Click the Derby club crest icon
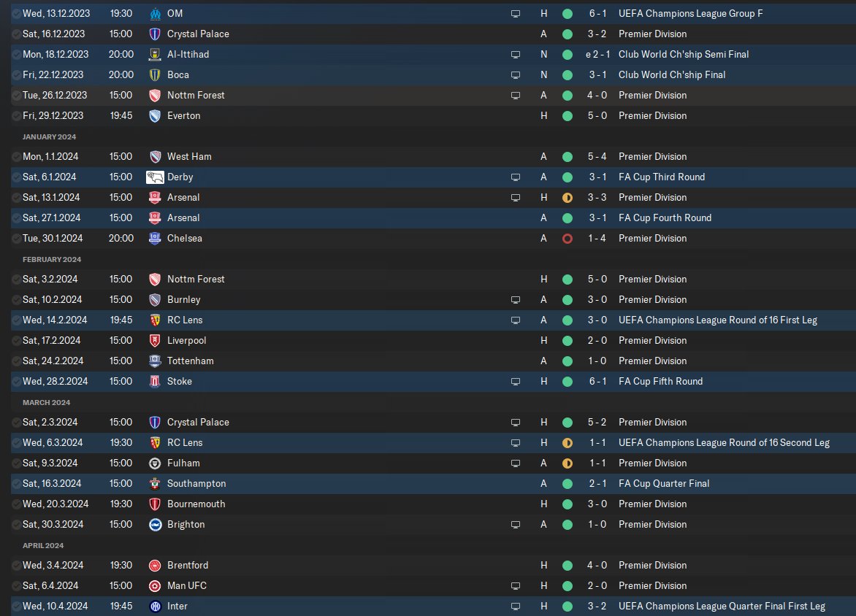Screen dimensions: 856x616 pyautogui.click(x=155, y=177)
